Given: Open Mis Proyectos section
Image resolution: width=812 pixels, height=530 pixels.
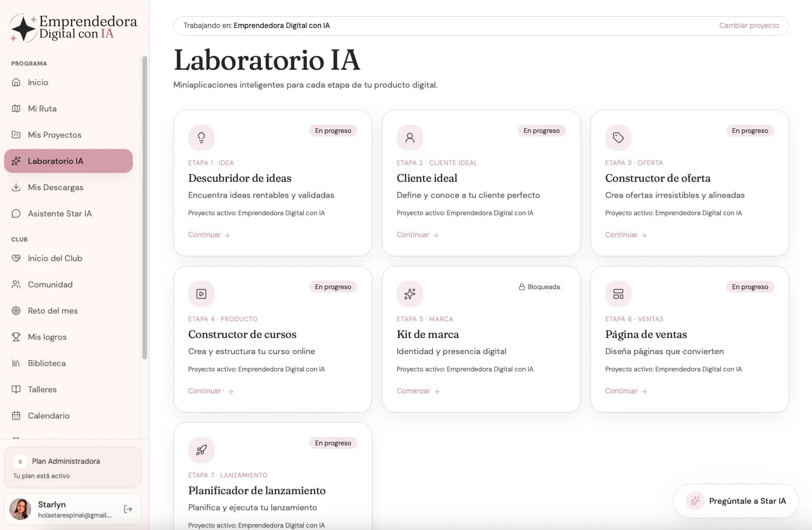Looking at the screenshot, I should (69, 135).
